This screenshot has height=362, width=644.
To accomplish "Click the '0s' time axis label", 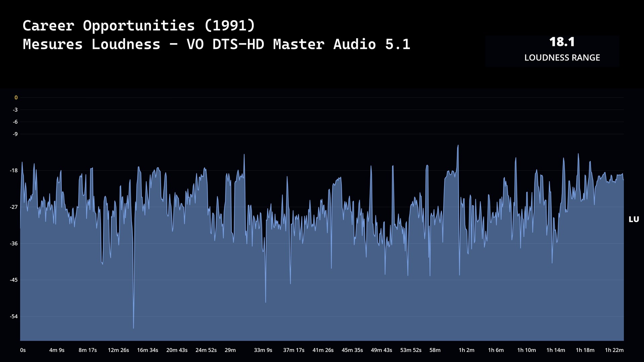I will (23, 350).
